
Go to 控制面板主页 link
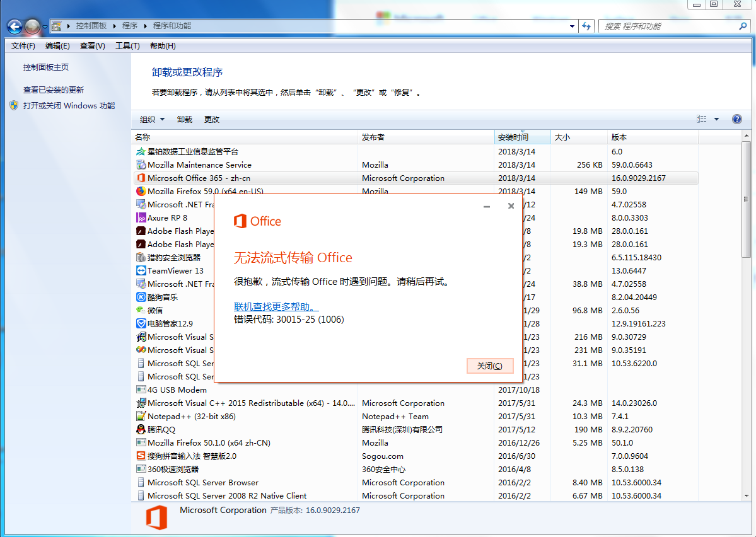pos(46,67)
